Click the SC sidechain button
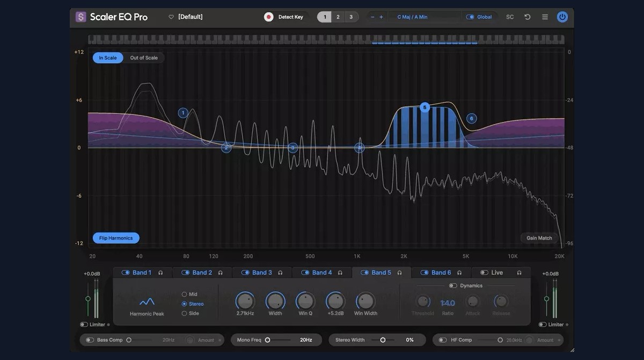The width and height of the screenshot is (644, 360). click(x=510, y=17)
